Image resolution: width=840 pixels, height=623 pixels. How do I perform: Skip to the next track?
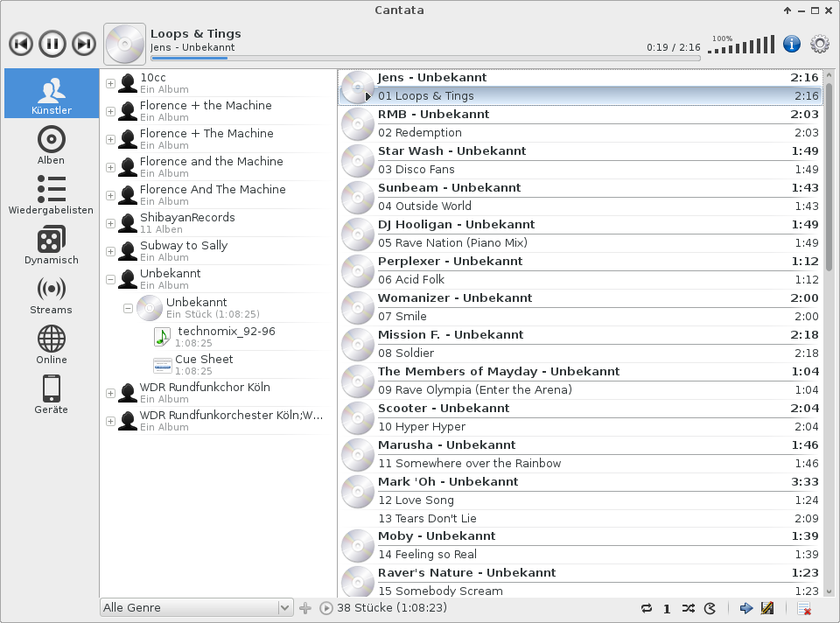point(83,43)
